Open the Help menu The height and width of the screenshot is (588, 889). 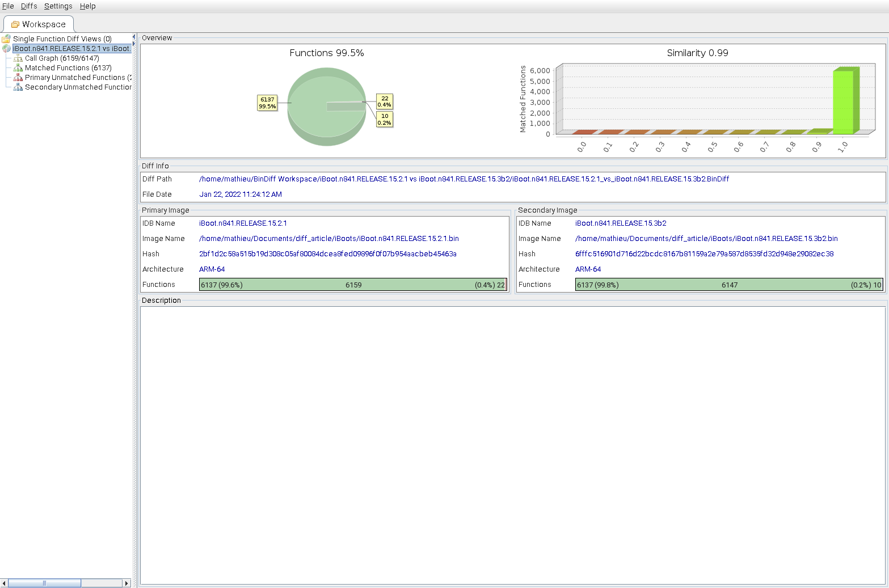87,6
